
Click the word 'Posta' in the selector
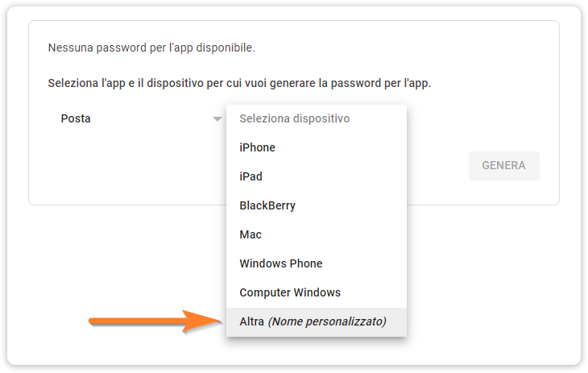point(76,118)
